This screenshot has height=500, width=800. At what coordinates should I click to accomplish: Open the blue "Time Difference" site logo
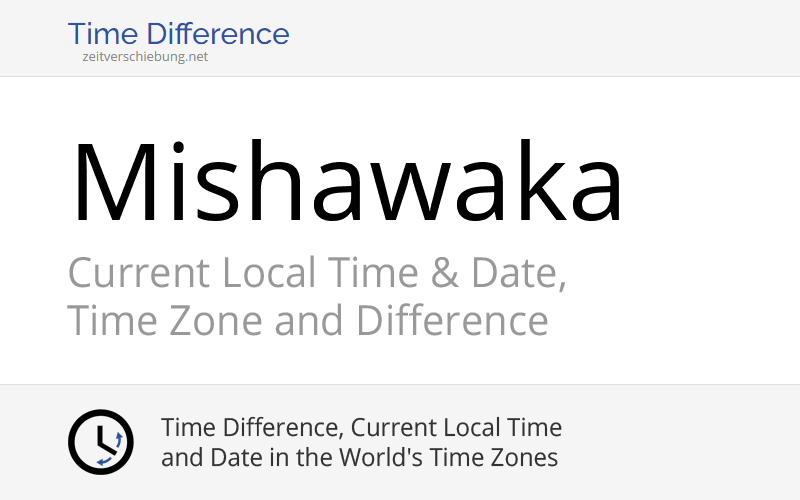tap(178, 34)
